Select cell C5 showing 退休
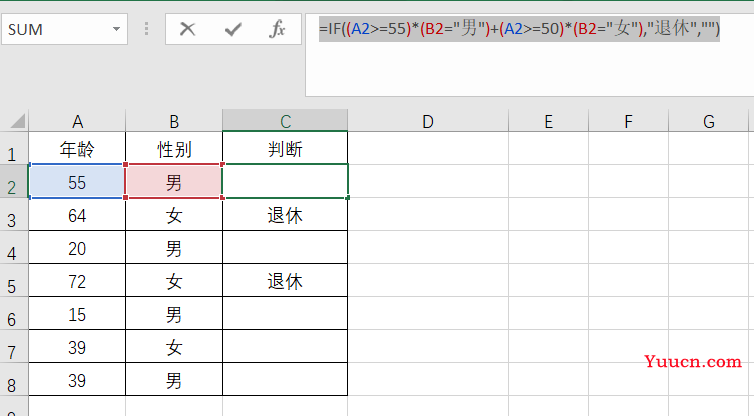Screen dimensions: 754x416 (x=285, y=280)
